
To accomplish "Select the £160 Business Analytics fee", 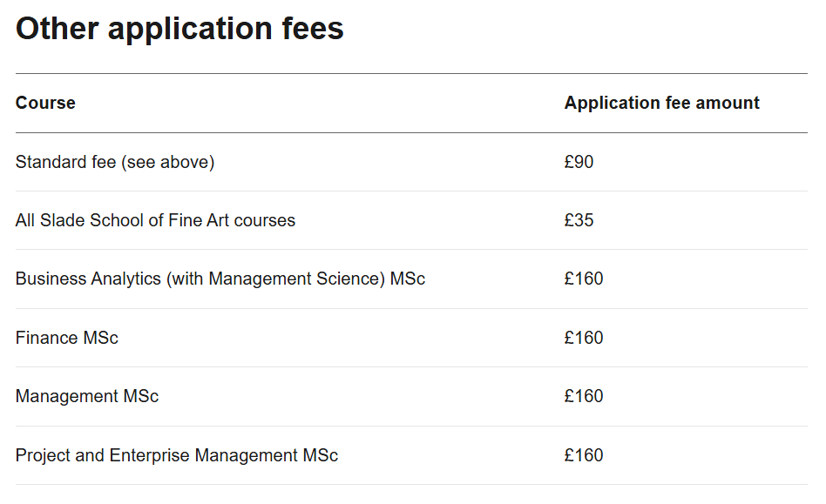I will (x=584, y=279).
